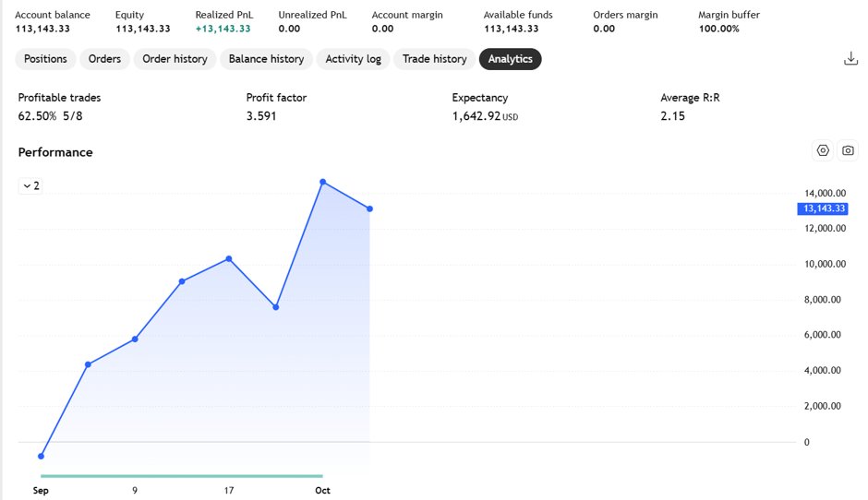This screenshot has height=500, width=868.
Task: Click the Account balance value 113,143.33
Action: (x=42, y=29)
